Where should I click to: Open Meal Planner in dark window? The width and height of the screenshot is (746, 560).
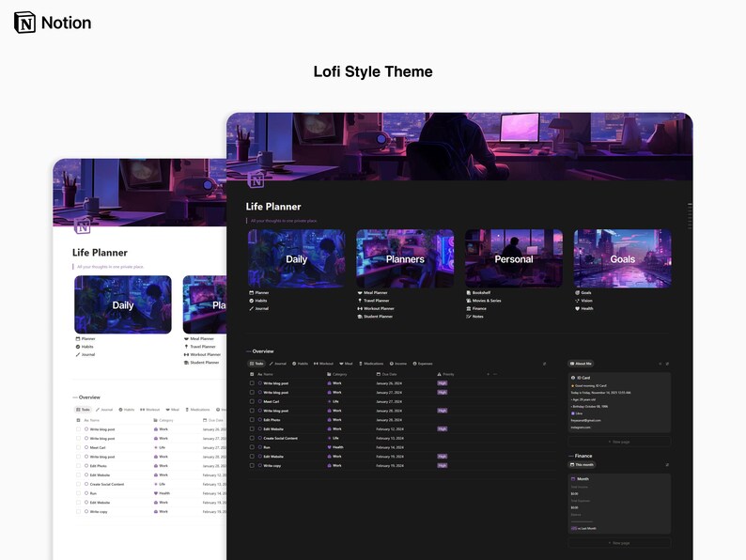pyautogui.click(x=372, y=292)
